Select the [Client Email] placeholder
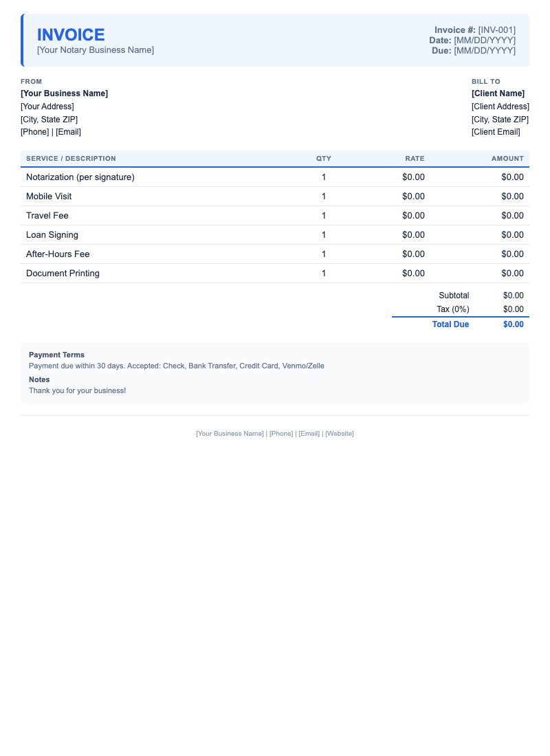The image size is (550, 756). [x=496, y=132]
